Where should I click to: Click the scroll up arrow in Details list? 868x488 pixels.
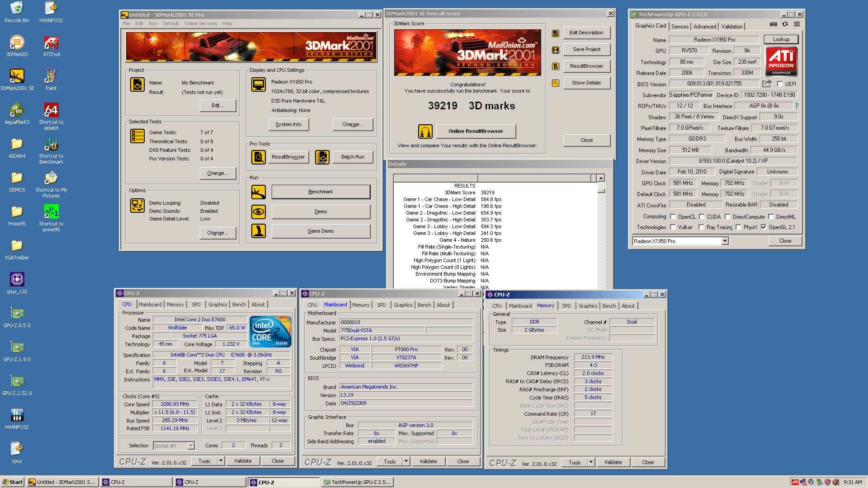(x=601, y=178)
